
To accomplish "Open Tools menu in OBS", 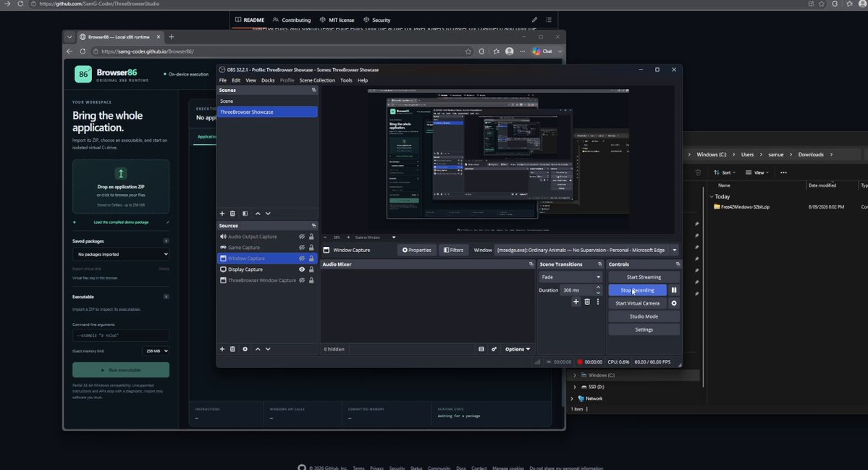I will point(346,80).
